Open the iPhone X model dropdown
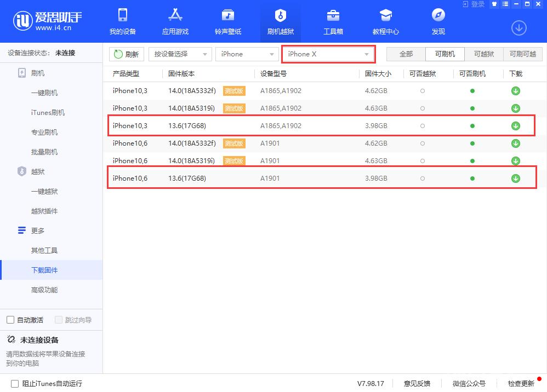The width and height of the screenshot is (547, 392). pyautogui.click(x=328, y=54)
